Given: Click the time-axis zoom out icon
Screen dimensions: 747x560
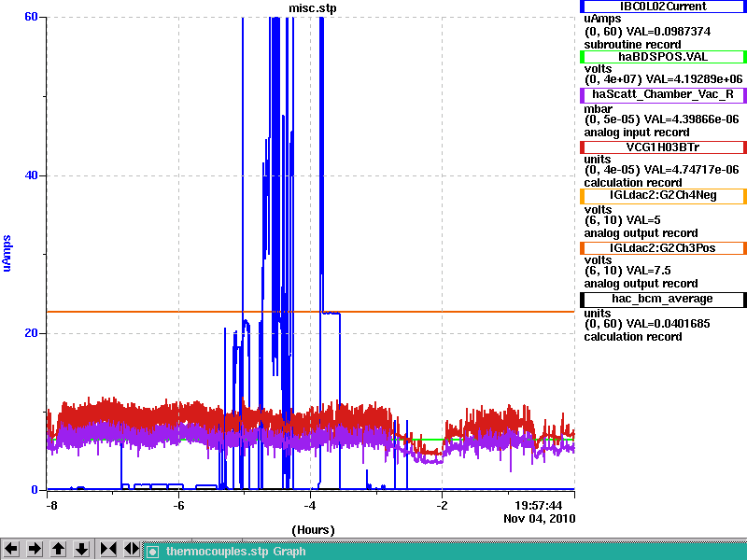Looking at the screenshot, I should [x=132, y=549].
